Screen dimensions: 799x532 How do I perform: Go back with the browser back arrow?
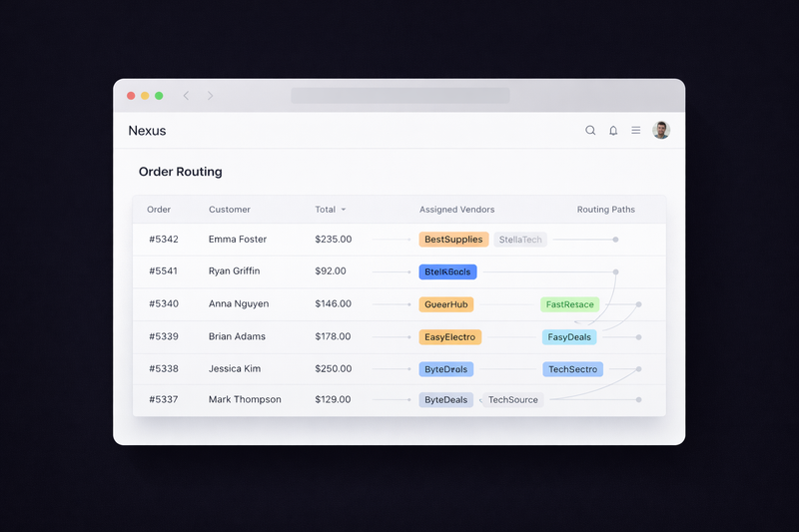click(x=186, y=96)
